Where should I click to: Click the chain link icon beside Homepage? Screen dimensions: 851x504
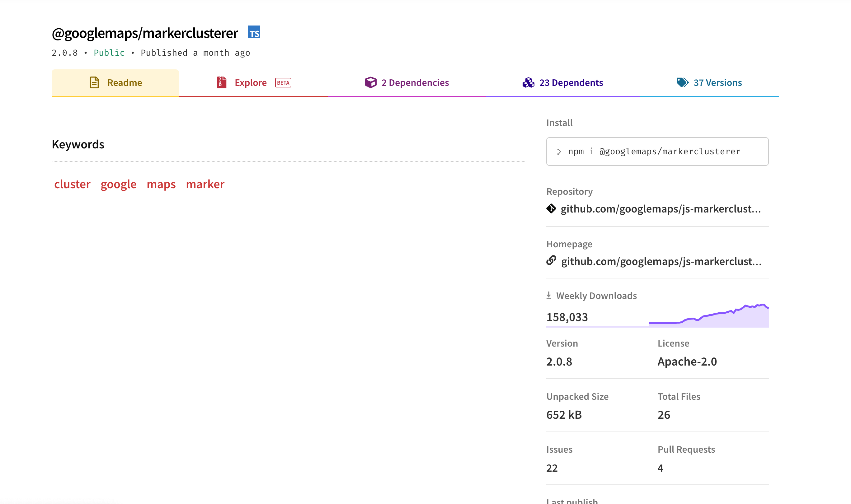click(x=551, y=261)
